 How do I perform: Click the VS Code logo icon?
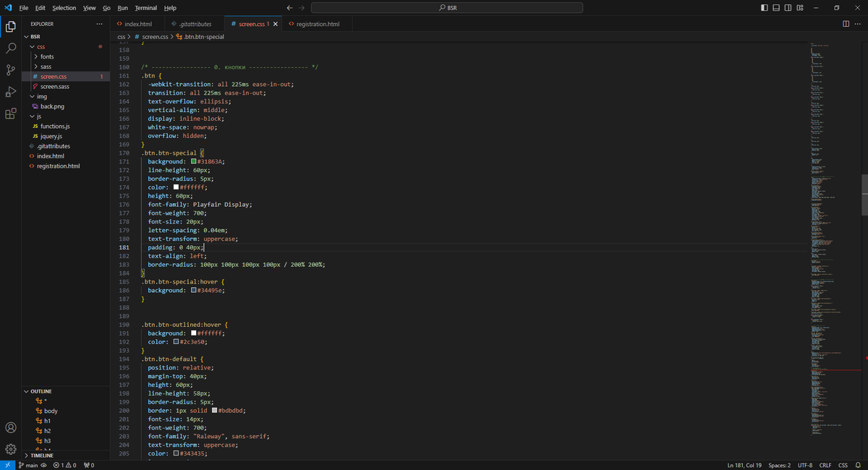(8, 8)
